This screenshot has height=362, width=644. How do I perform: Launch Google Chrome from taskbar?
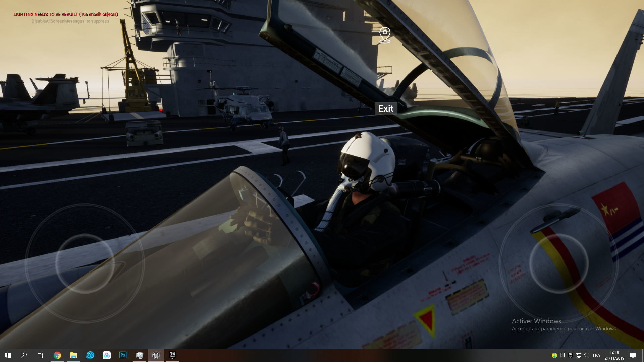tap(57, 355)
